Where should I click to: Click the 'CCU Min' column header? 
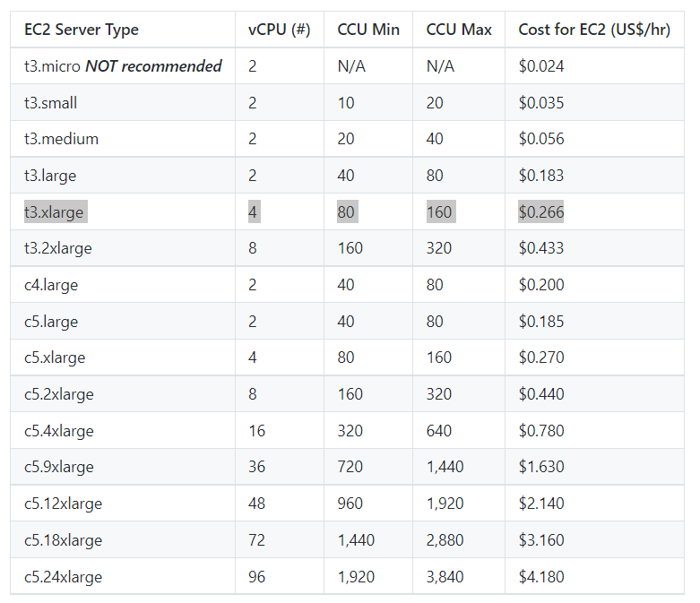pyautogui.click(x=368, y=30)
